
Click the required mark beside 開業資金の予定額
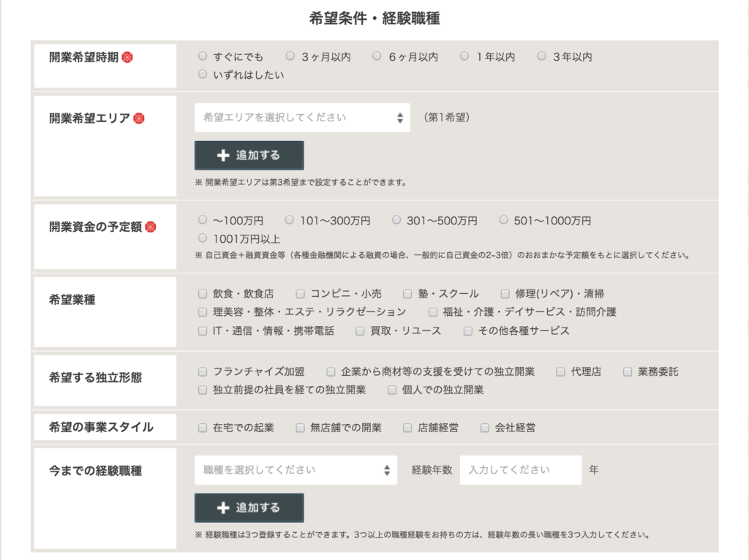[x=151, y=227]
